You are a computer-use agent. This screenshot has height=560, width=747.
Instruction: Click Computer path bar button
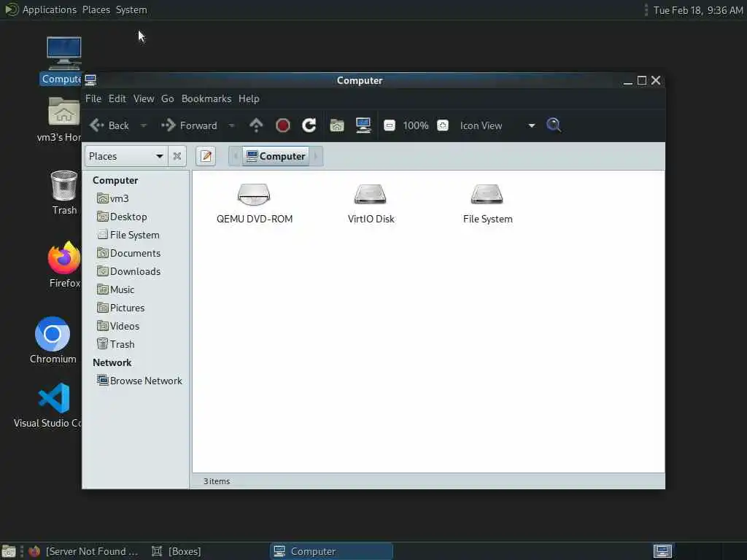pyautogui.click(x=276, y=156)
